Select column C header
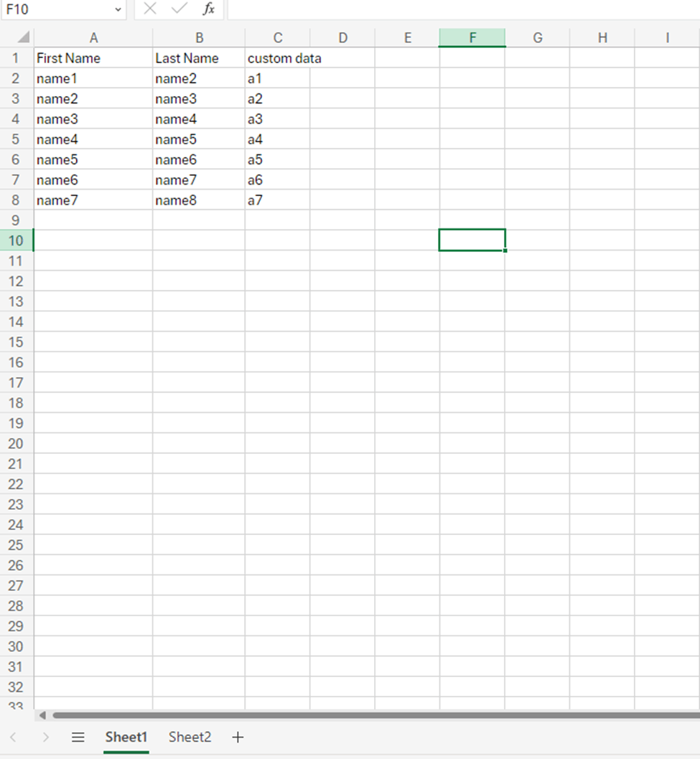Viewport: 700px width, 759px height. click(x=277, y=38)
